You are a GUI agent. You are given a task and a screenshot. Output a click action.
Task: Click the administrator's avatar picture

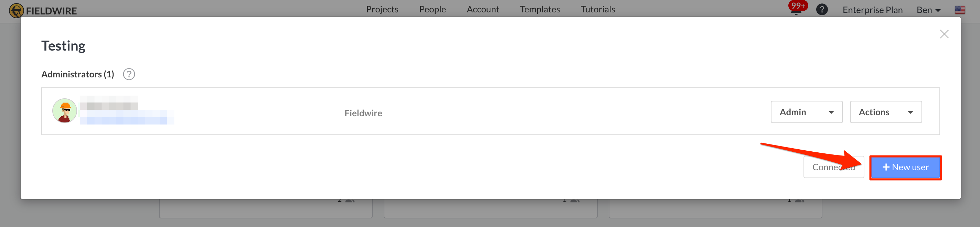(65, 111)
